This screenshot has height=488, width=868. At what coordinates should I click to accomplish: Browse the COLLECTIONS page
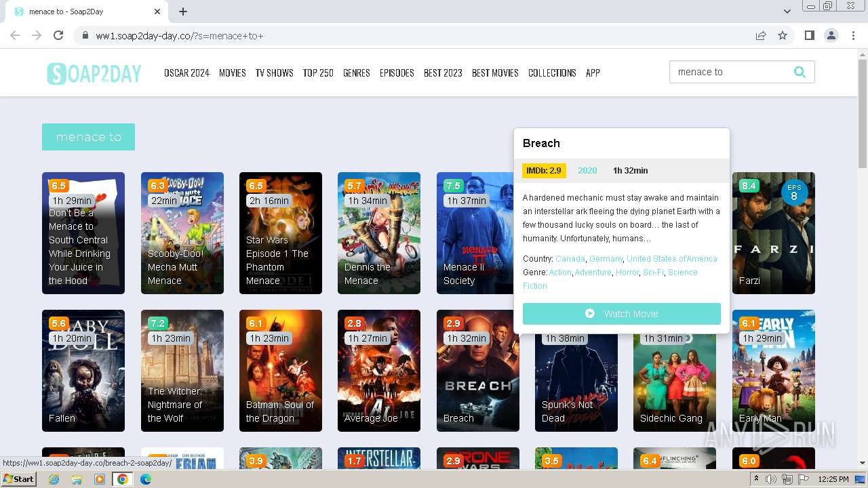click(x=552, y=73)
